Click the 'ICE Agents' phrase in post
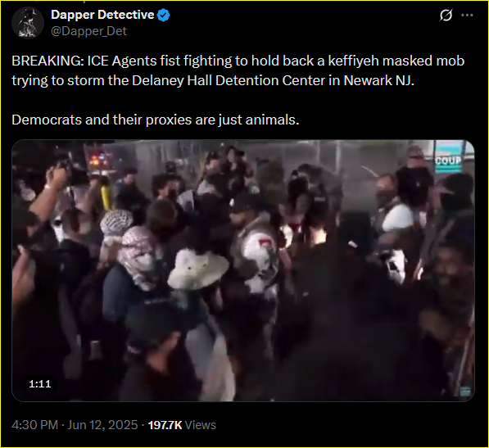 pos(122,61)
